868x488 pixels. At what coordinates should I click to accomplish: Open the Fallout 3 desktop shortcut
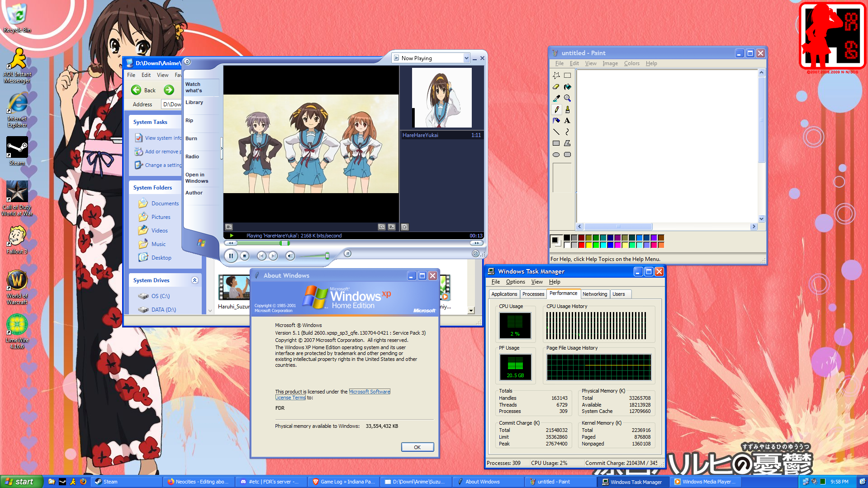click(x=17, y=240)
